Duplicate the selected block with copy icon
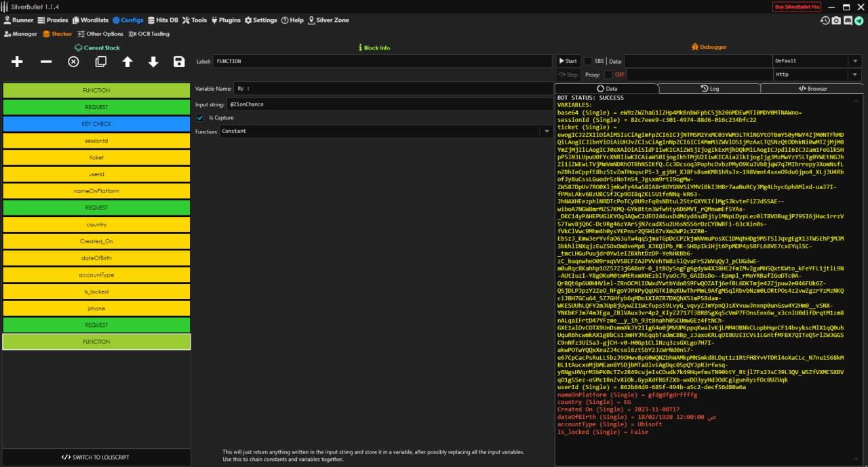 [100, 62]
